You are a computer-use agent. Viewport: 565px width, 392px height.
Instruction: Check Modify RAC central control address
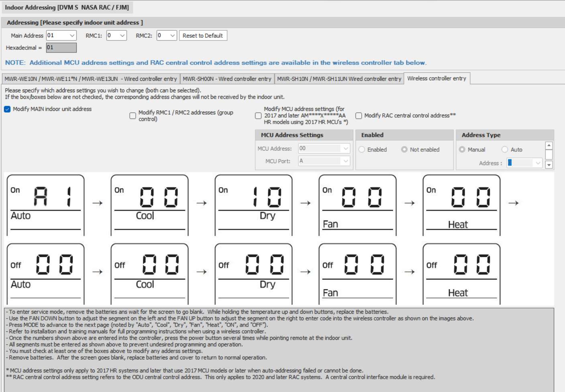coord(359,116)
